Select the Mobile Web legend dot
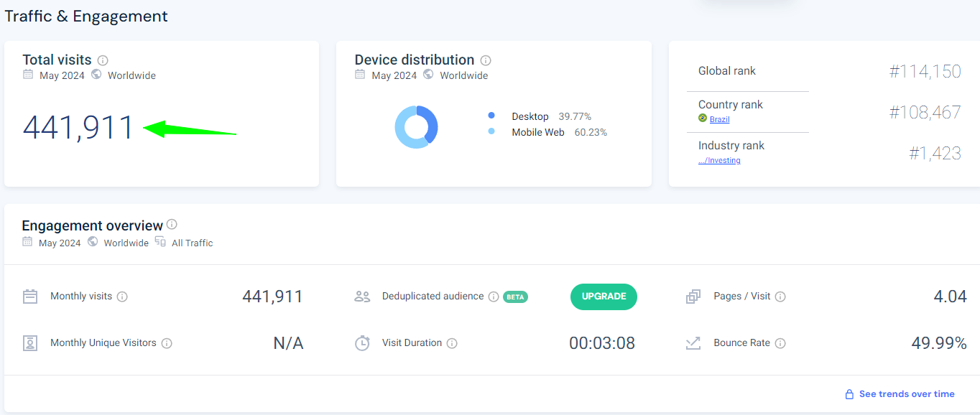Screen dimensions: 980x415 point(491,131)
